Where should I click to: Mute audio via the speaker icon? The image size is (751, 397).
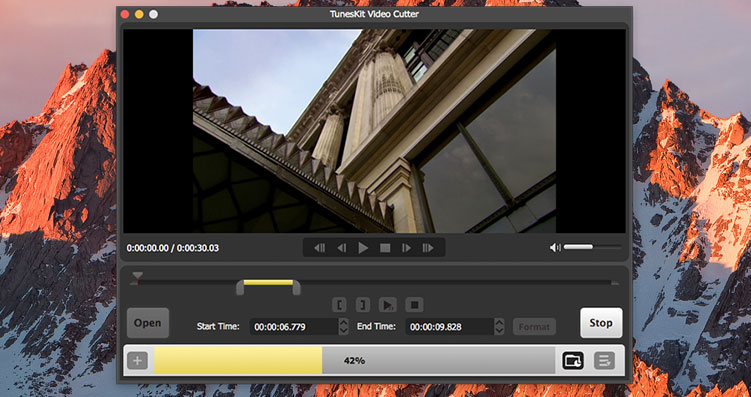[555, 248]
